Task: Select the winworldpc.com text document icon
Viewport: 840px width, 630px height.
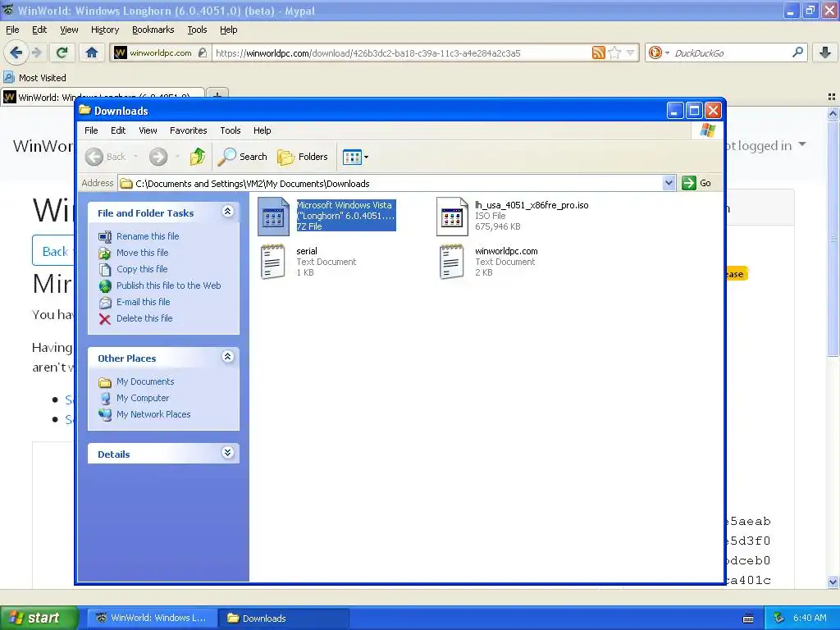Action: (x=452, y=262)
